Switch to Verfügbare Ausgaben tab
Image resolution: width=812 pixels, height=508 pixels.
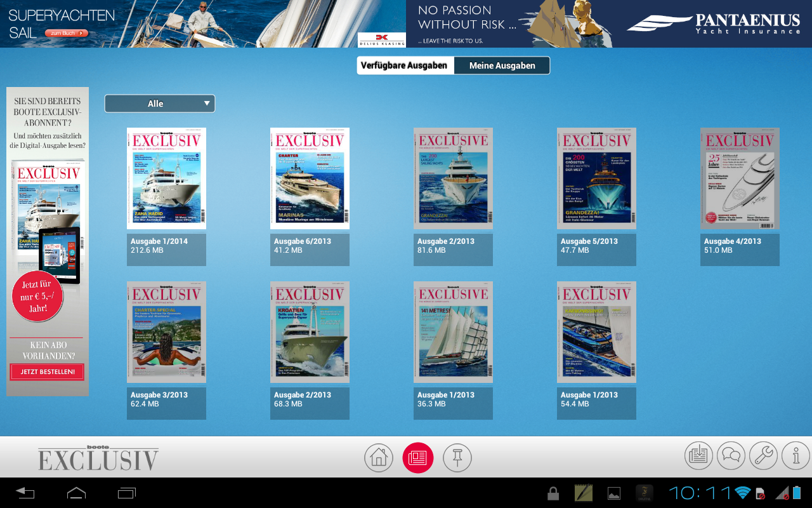pyautogui.click(x=404, y=65)
